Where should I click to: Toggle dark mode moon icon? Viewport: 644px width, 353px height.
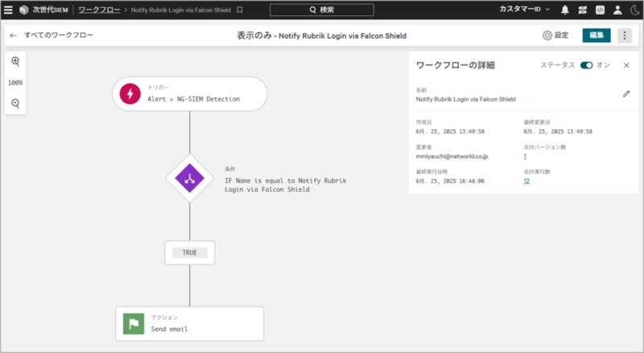[x=634, y=10]
